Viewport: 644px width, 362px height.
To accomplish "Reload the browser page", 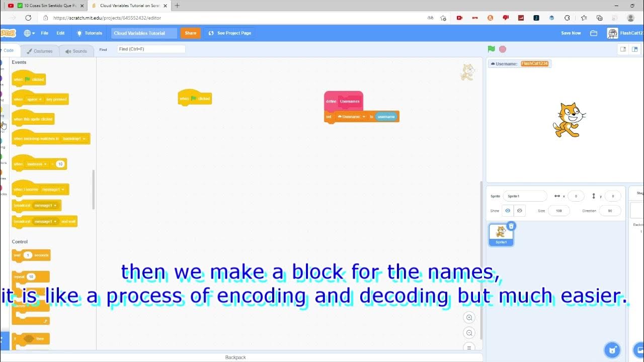I will click(x=28, y=18).
